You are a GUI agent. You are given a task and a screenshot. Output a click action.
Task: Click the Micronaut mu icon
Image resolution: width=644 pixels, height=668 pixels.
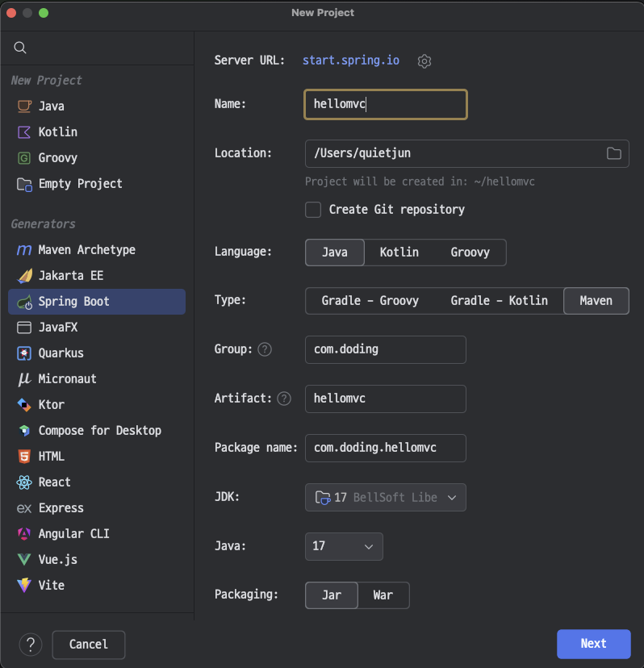(x=24, y=379)
